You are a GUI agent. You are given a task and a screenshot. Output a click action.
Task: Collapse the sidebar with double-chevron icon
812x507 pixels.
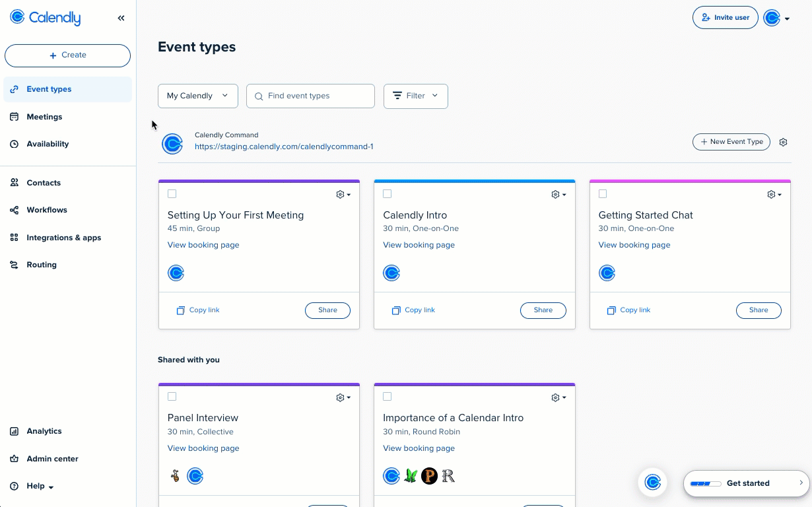pyautogui.click(x=121, y=18)
